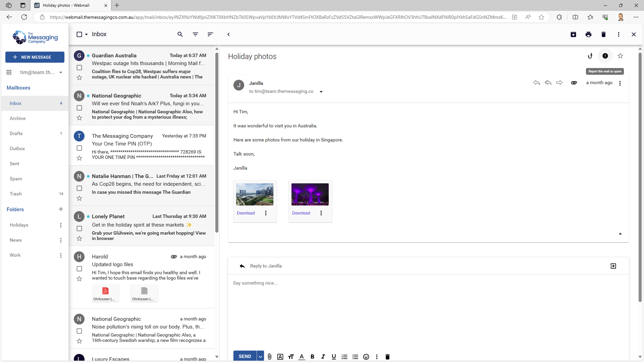644x362 pixels.
Task: Open options for the News folder
Action: (x=61, y=240)
